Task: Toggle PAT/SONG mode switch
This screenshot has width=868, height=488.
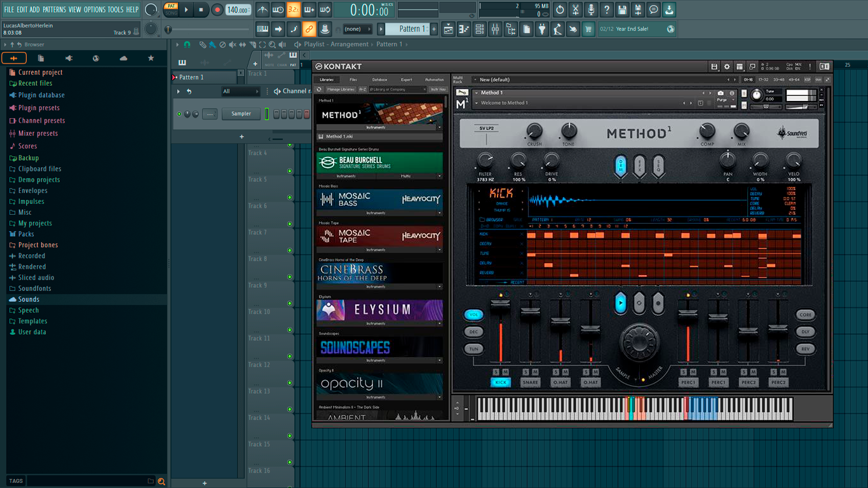Action: (171, 10)
